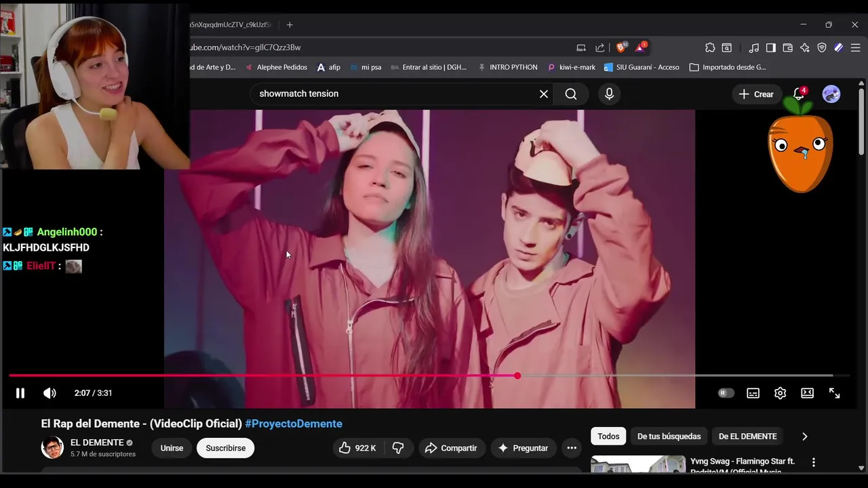Open a new browser tab with plus
The height and width of the screenshot is (488, 868).
pyautogui.click(x=290, y=24)
